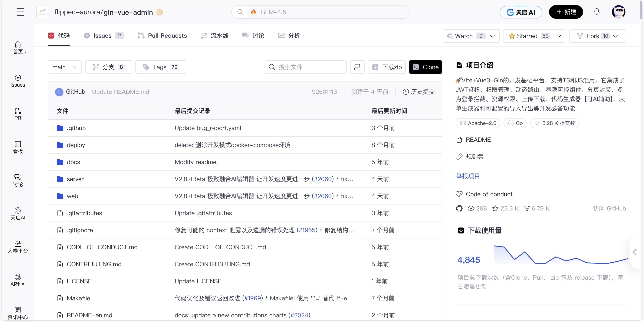This screenshot has width=644, height=322.
Task: Open the server folder
Action: 75,179
